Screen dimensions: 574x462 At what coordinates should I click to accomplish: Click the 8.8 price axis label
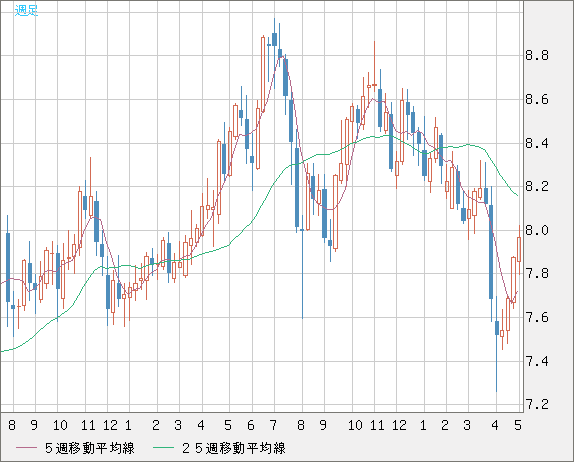(x=537, y=56)
